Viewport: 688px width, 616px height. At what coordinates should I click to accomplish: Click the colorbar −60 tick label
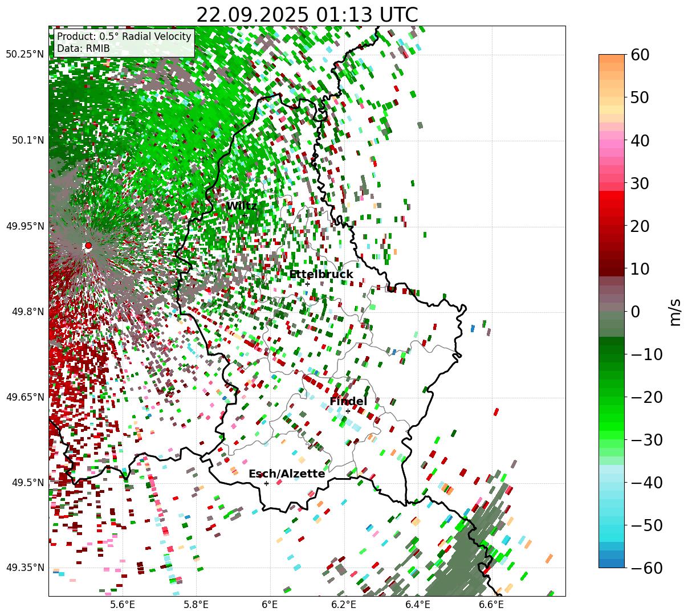(646, 568)
